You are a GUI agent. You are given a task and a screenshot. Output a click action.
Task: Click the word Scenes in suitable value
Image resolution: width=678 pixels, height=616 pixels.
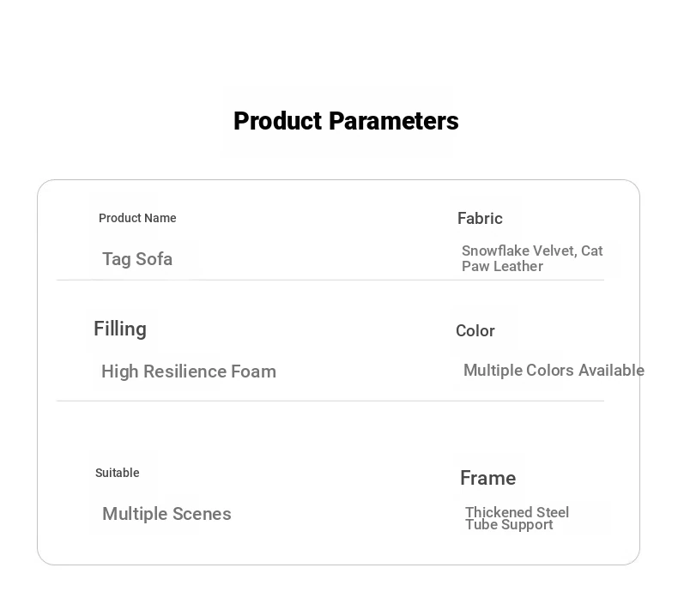202,514
